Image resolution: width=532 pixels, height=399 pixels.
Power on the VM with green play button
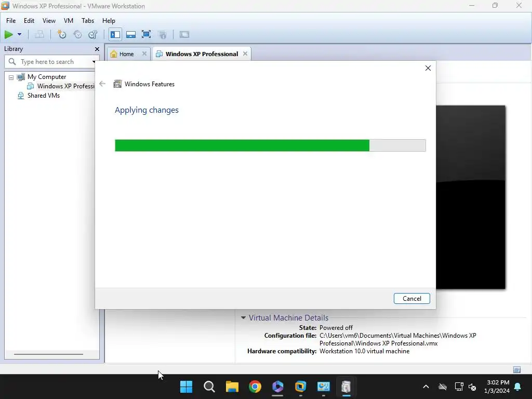[8, 34]
